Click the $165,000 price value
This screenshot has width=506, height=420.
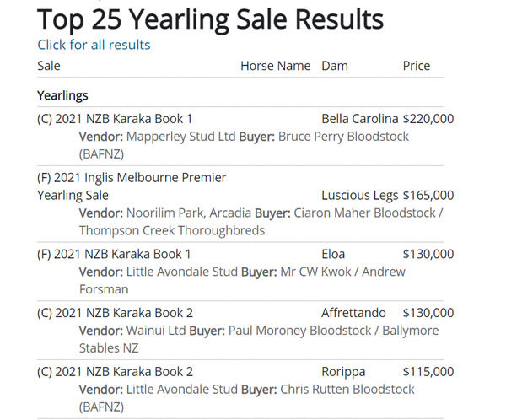[x=428, y=196]
